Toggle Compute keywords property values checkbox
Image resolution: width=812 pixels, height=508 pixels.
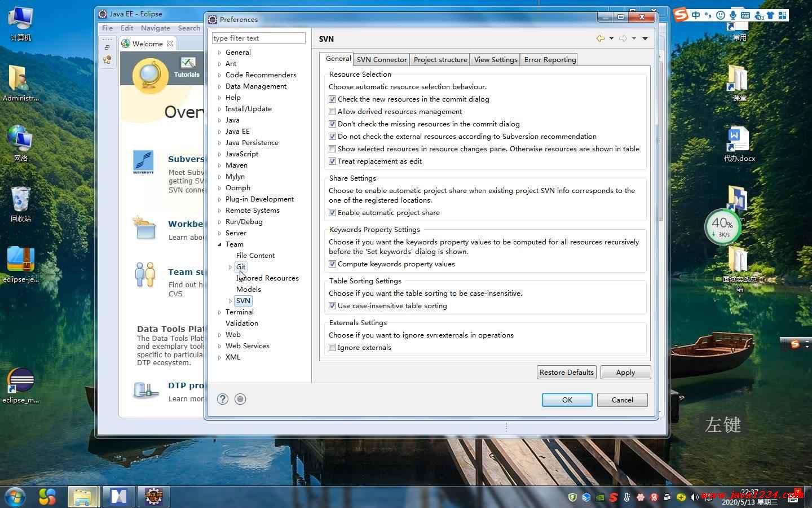(332, 264)
